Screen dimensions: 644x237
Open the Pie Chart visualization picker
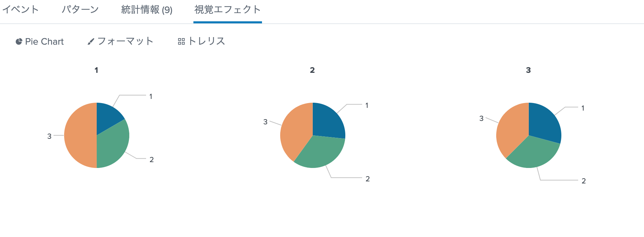click(39, 42)
